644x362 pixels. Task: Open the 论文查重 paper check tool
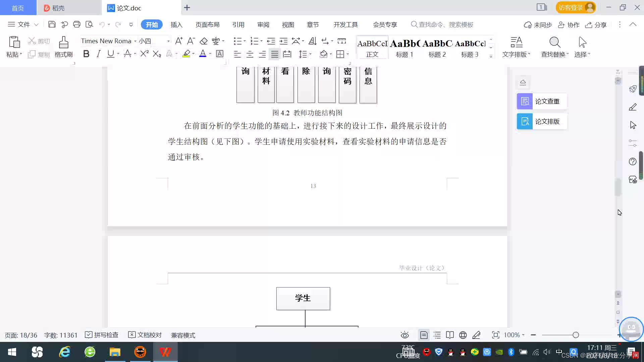tap(541, 101)
